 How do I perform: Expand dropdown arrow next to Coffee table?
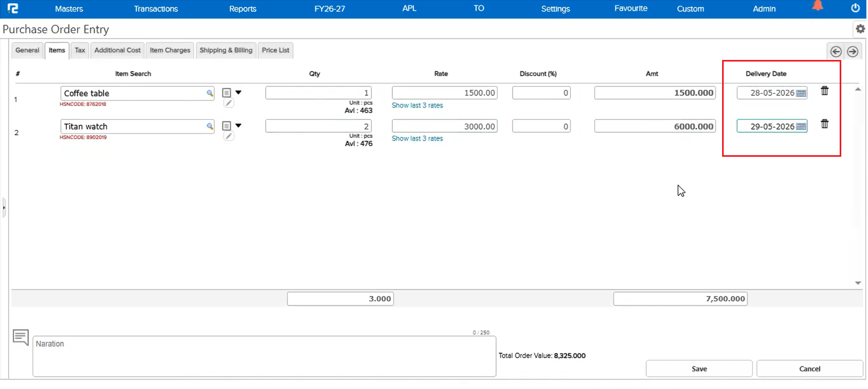coord(238,93)
